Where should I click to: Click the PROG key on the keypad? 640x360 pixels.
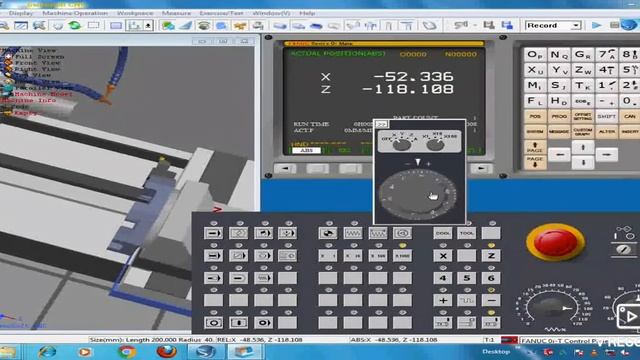(x=559, y=116)
